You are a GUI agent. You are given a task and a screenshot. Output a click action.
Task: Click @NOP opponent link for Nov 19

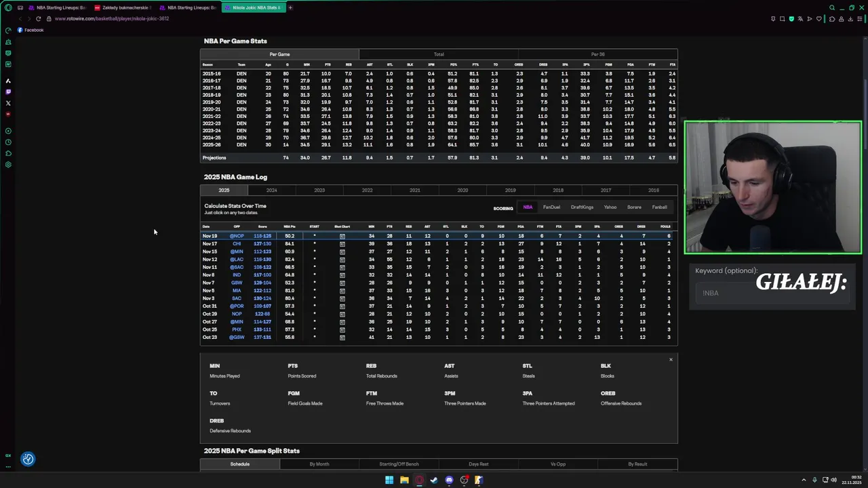click(x=237, y=236)
